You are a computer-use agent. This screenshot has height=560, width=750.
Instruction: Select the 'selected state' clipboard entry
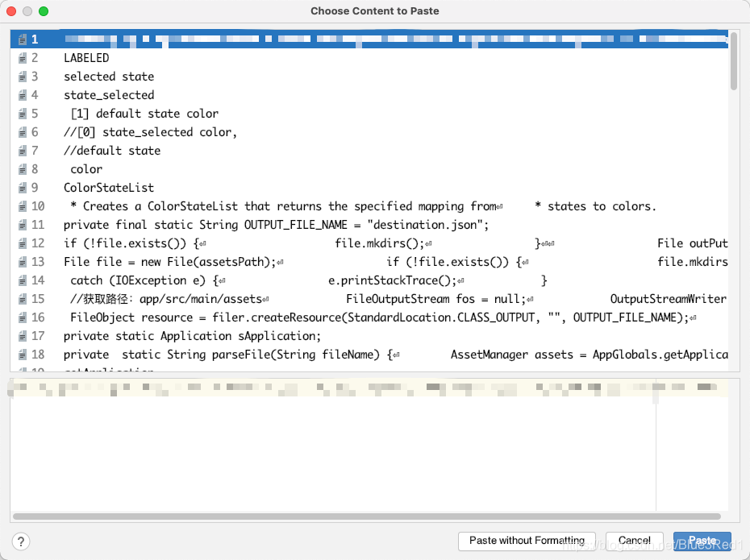coord(369,77)
